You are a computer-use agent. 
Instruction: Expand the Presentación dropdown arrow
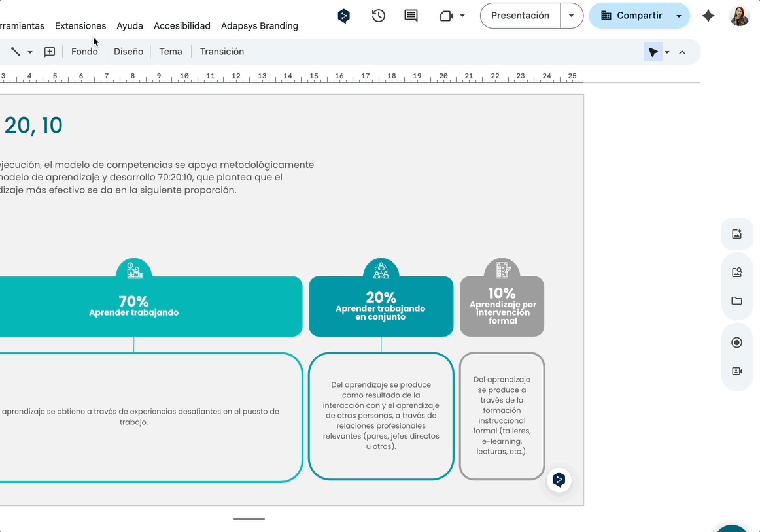pyautogui.click(x=572, y=16)
